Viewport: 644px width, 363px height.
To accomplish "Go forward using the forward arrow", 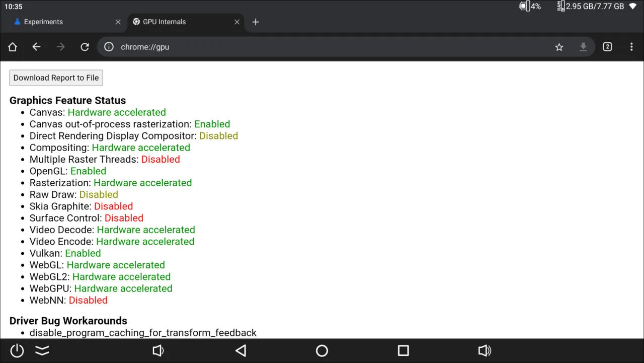I will [x=60, y=46].
